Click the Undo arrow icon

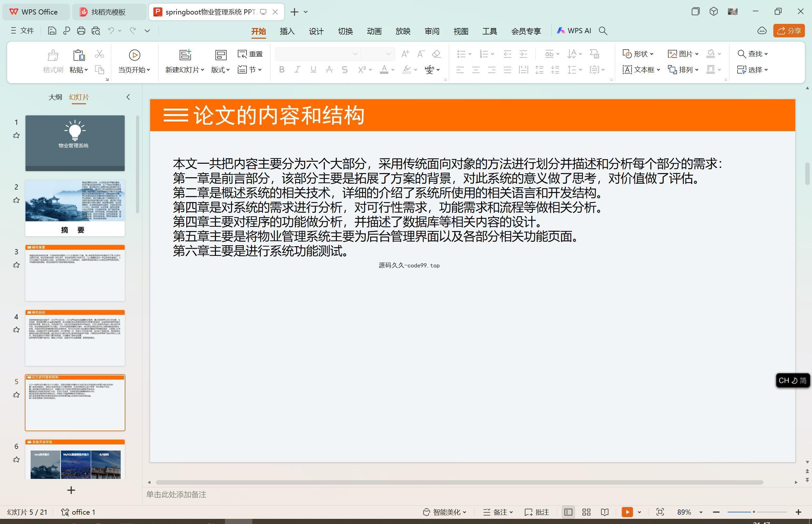point(111,31)
